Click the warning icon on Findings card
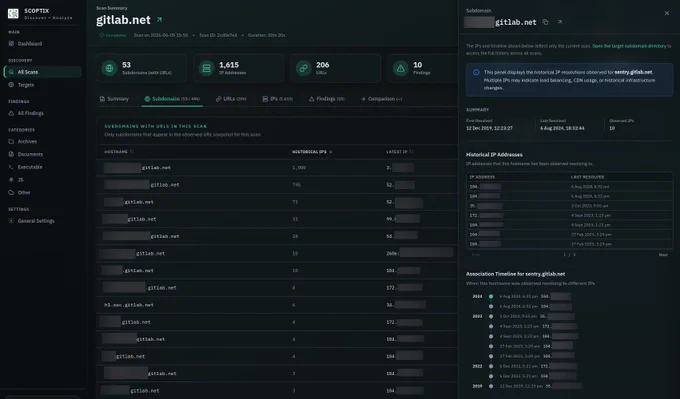The width and height of the screenshot is (680, 399). 401,68
